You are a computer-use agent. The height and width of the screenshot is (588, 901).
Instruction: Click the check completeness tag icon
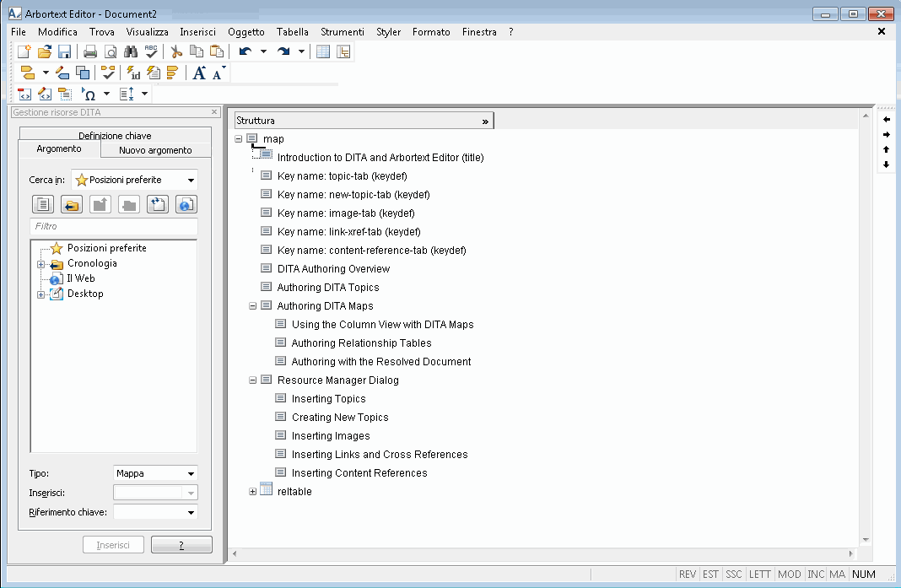[x=108, y=73]
